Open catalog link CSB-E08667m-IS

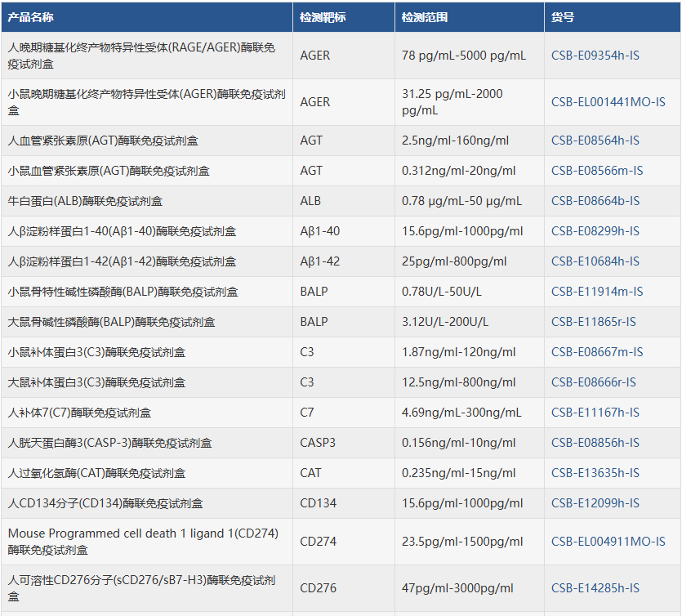coord(597,352)
